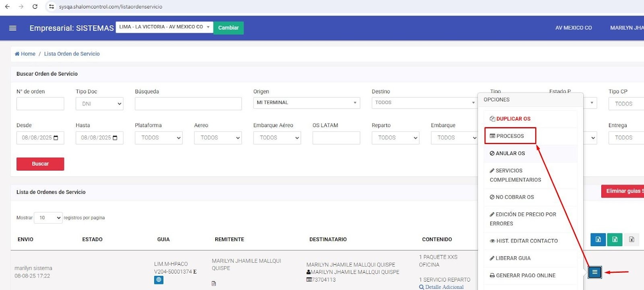This screenshot has height=290, width=644.
Task: Go back using browser back arrow
Action: coord(7,6)
